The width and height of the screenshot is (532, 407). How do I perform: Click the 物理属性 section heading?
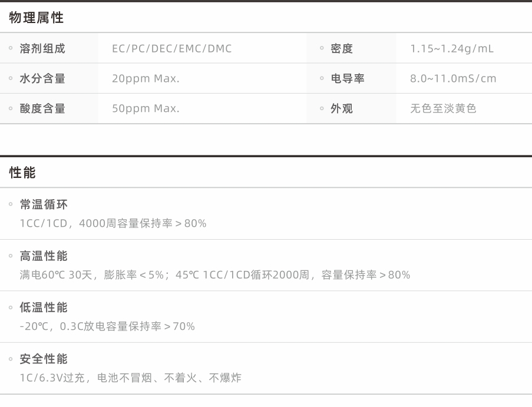click(37, 18)
